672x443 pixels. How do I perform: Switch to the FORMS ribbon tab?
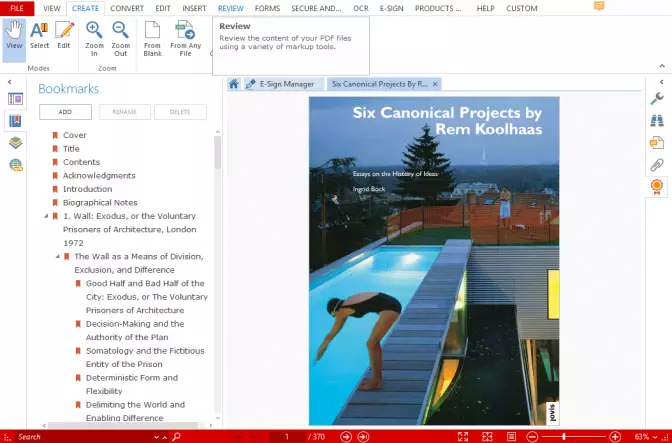pyautogui.click(x=267, y=8)
